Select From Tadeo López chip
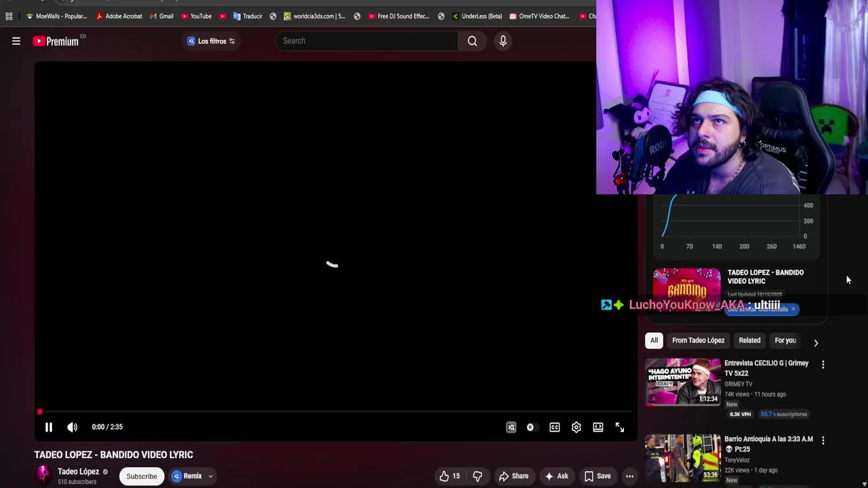Image resolution: width=868 pixels, height=488 pixels. (x=698, y=340)
